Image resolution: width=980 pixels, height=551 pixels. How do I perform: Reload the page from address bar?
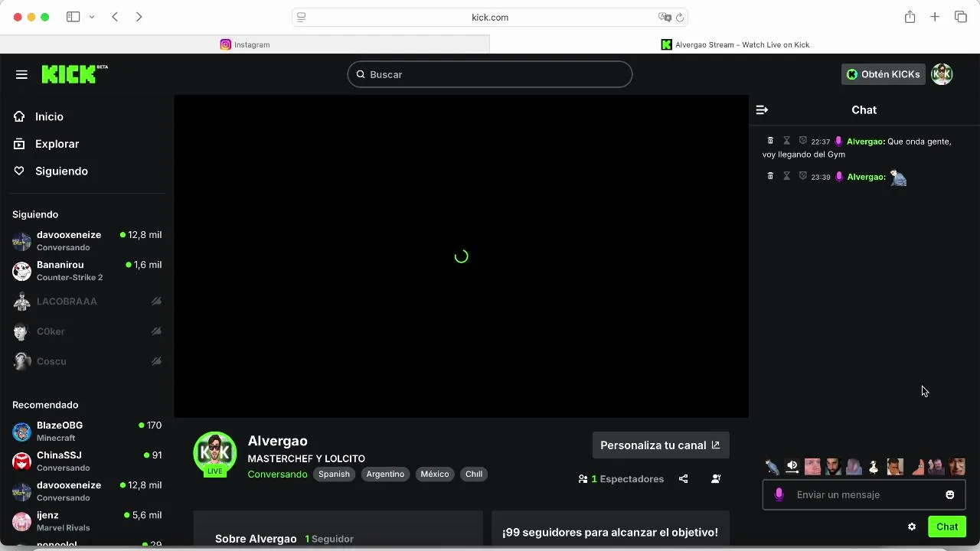coord(679,17)
